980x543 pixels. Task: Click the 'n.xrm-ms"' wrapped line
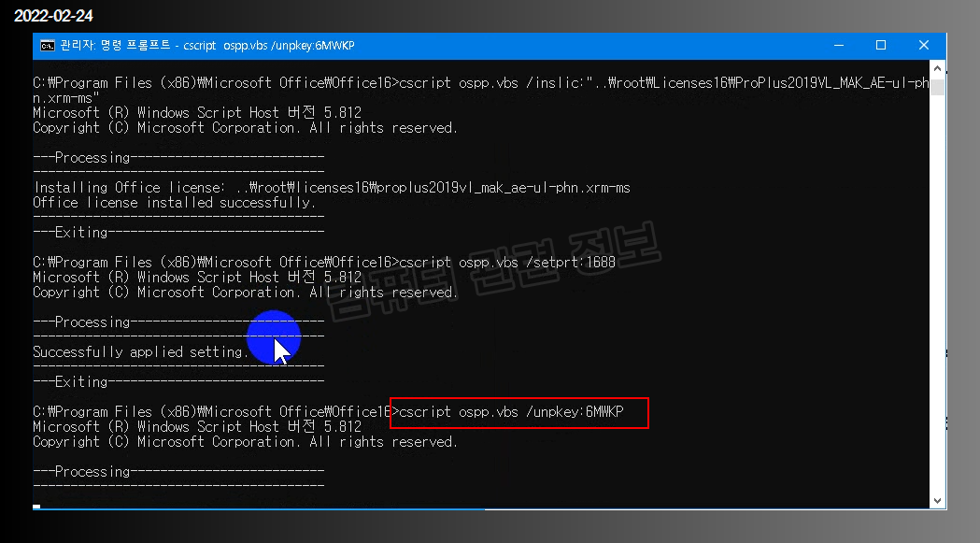(65, 98)
